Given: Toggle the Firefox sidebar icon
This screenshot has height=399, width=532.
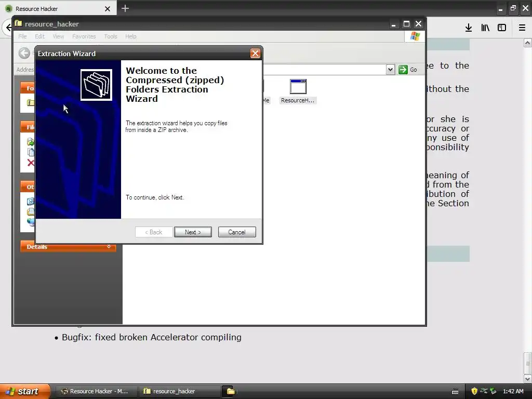Looking at the screenshot, I should tap(502, 28).
